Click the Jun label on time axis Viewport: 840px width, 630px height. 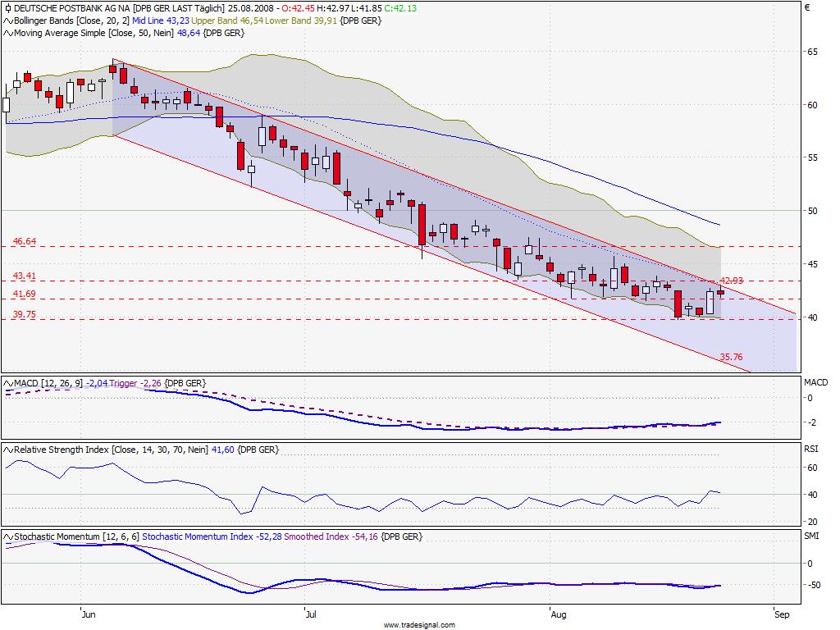click(x=89, y=614)
